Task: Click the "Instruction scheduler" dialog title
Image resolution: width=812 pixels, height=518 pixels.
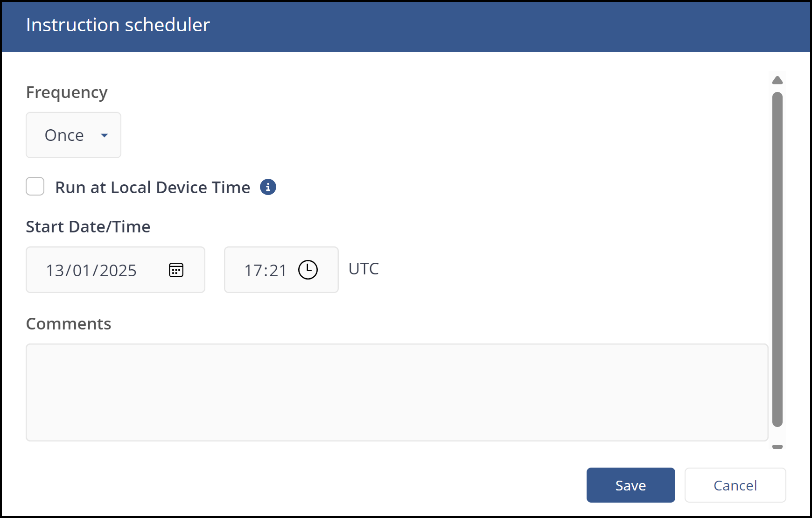Action: click(x=118, y=25)
